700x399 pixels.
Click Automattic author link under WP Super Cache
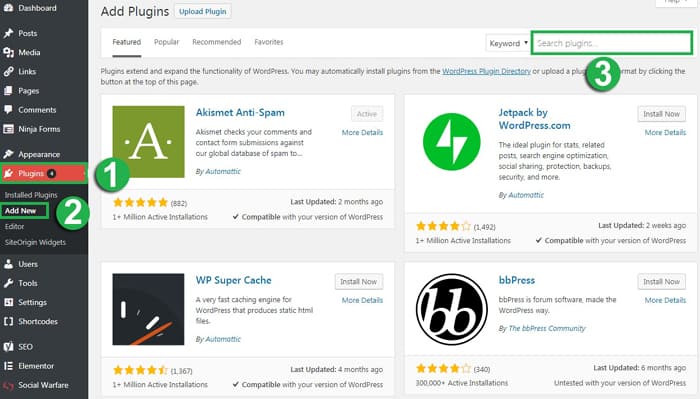223,339
